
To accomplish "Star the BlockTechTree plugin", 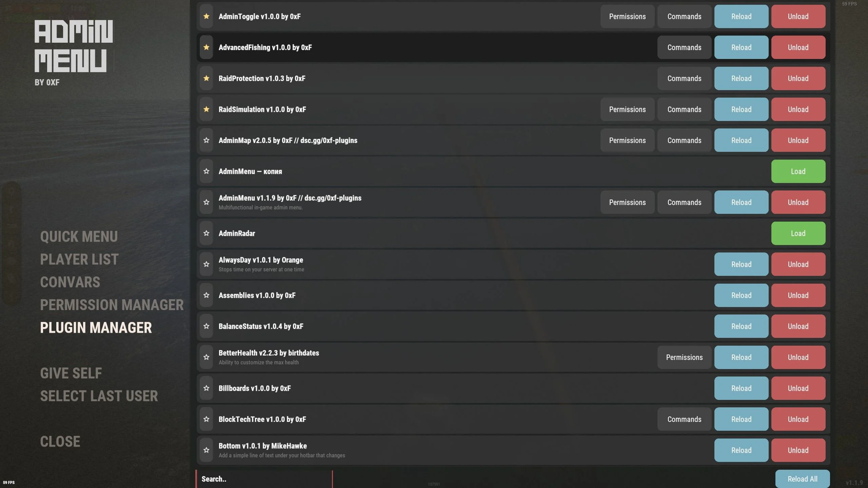I will tap(206, 419).
